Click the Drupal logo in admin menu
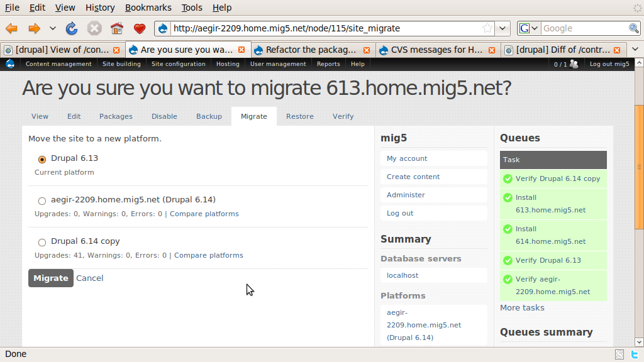Screen dimensions: 644x362 pos(10,63)
